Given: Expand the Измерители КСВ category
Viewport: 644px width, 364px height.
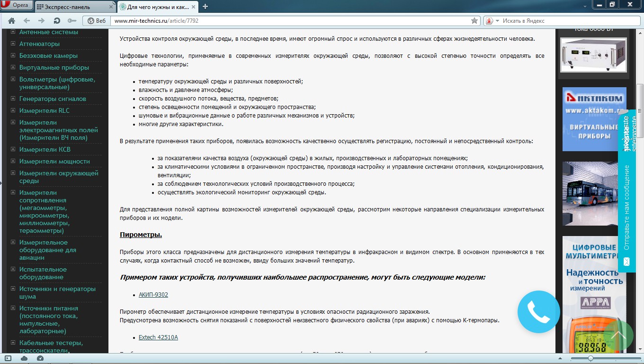Looking at the screenshot, I should (x=13, y=149).
